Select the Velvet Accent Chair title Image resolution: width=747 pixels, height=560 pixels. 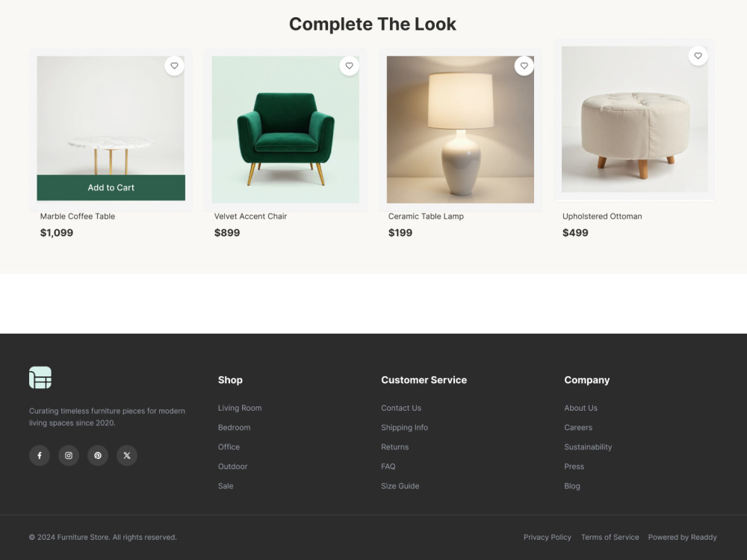click(x=250, y=217)
